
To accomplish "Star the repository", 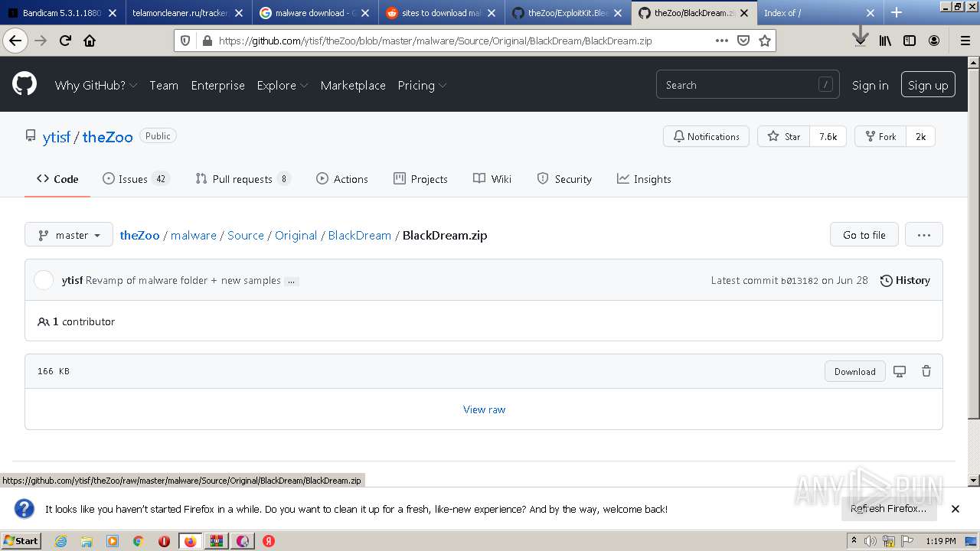I will click(783, 136).
